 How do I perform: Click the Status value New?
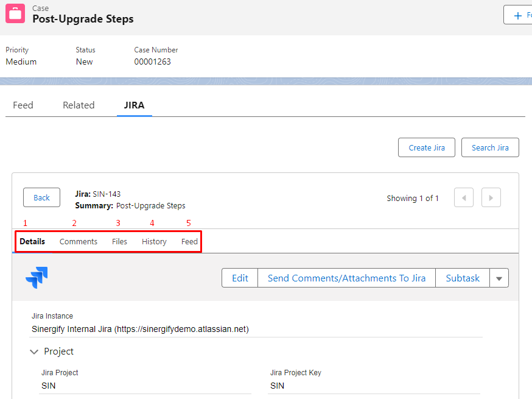tap(84, 62)
